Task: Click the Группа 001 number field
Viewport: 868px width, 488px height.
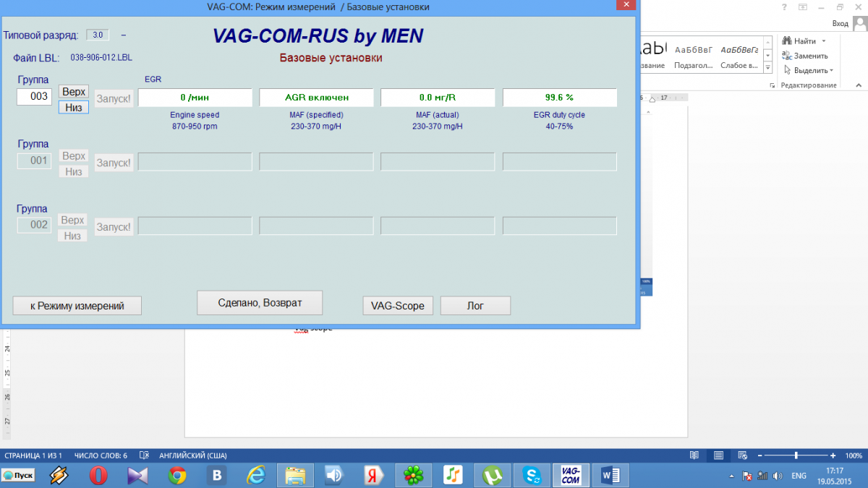Action: pyautogui.click(x=35, y=160)
